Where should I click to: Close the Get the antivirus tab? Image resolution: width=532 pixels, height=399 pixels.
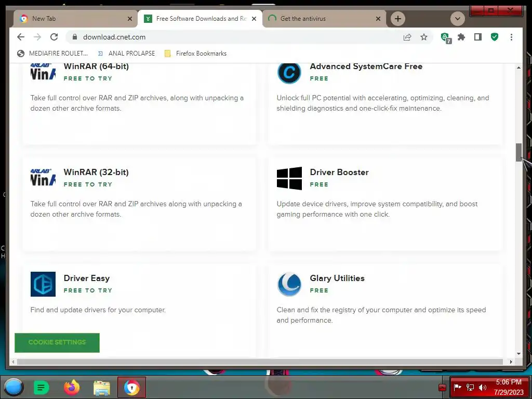point(378,19)
